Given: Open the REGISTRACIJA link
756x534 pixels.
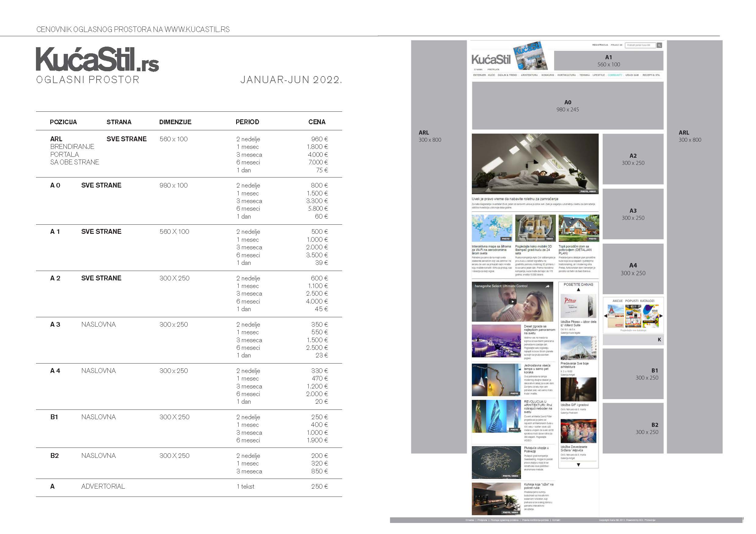Looking at the screenshot, I should (x=600, y=45).
